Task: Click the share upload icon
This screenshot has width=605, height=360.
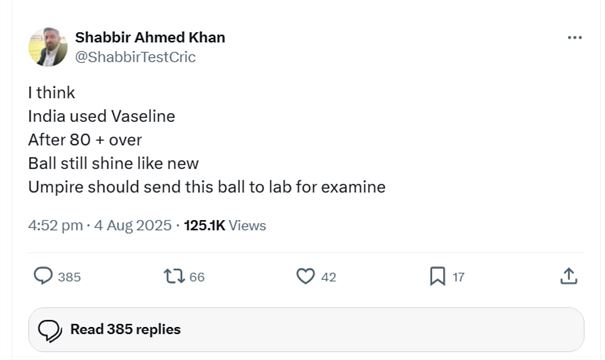Action: click(x=569, y=276)
